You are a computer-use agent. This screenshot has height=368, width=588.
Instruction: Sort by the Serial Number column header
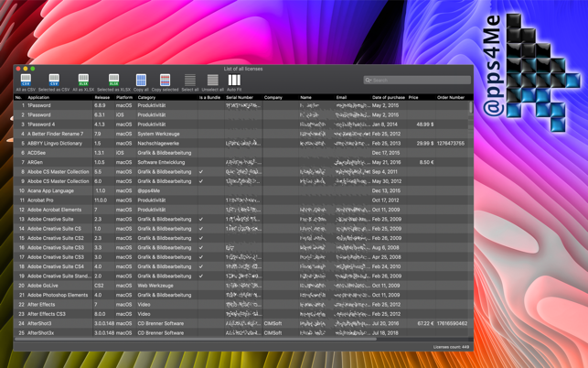pos(243,97)
